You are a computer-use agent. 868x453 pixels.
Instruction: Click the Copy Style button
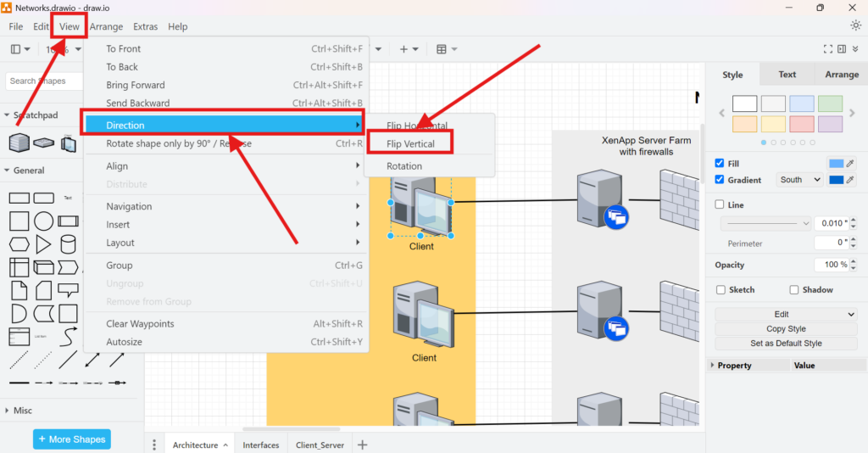click(786, 328)
